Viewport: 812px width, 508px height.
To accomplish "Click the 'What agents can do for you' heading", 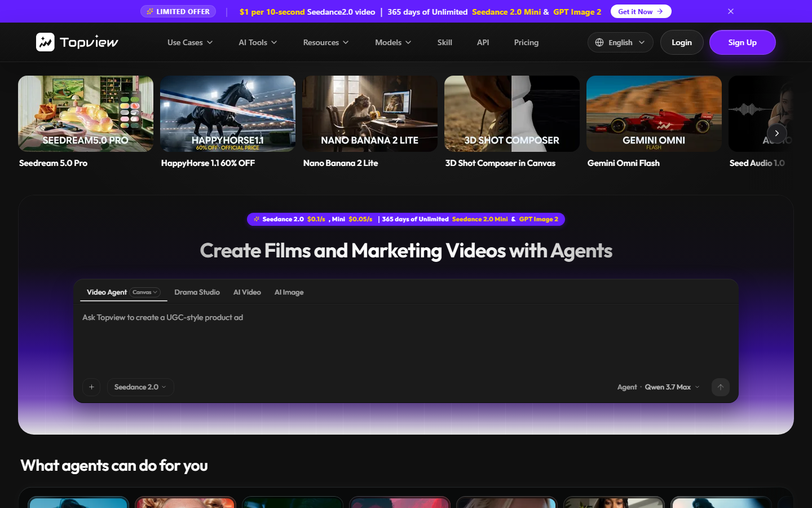I will click(x=114, y=466).
